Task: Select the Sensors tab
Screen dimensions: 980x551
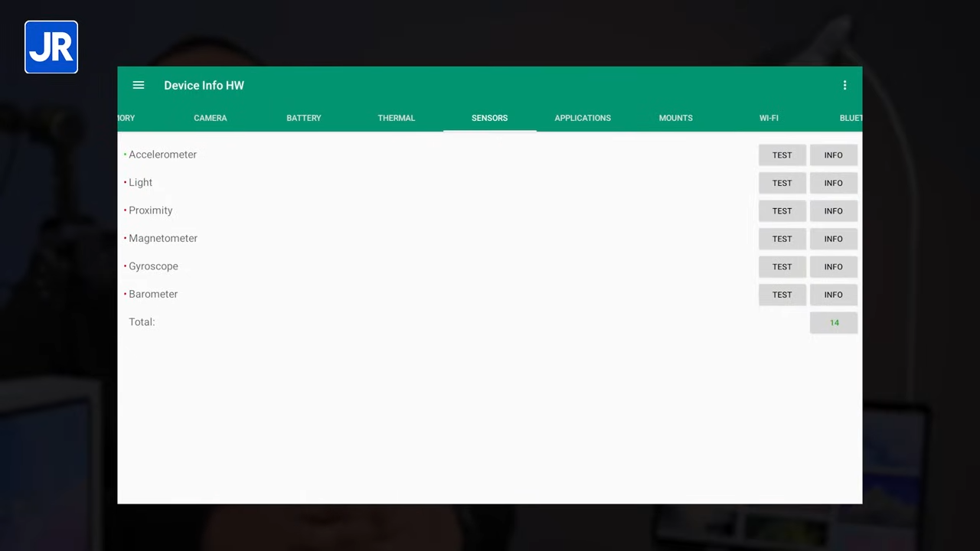Action: pos(490,118)
